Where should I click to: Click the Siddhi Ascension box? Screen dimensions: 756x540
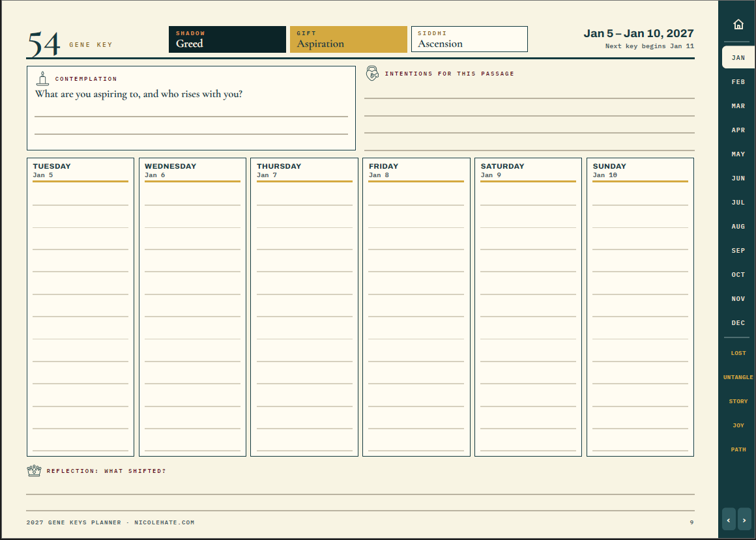pyautogui.click(x=470, y=39)
